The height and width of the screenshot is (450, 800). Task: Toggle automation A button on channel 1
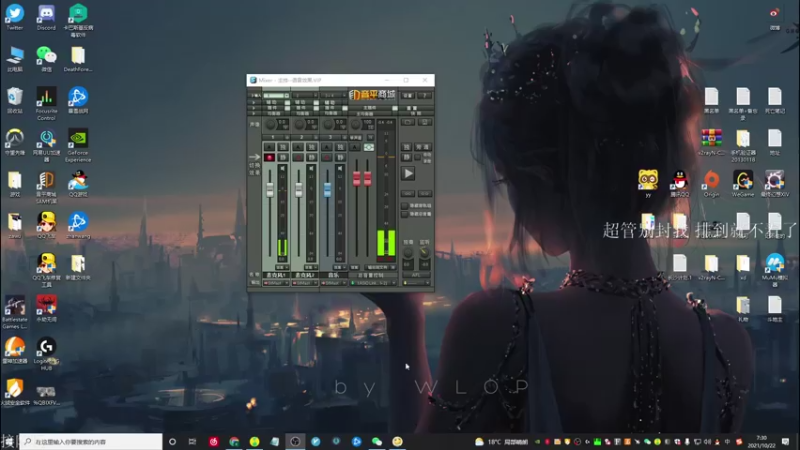click(269, 147)
